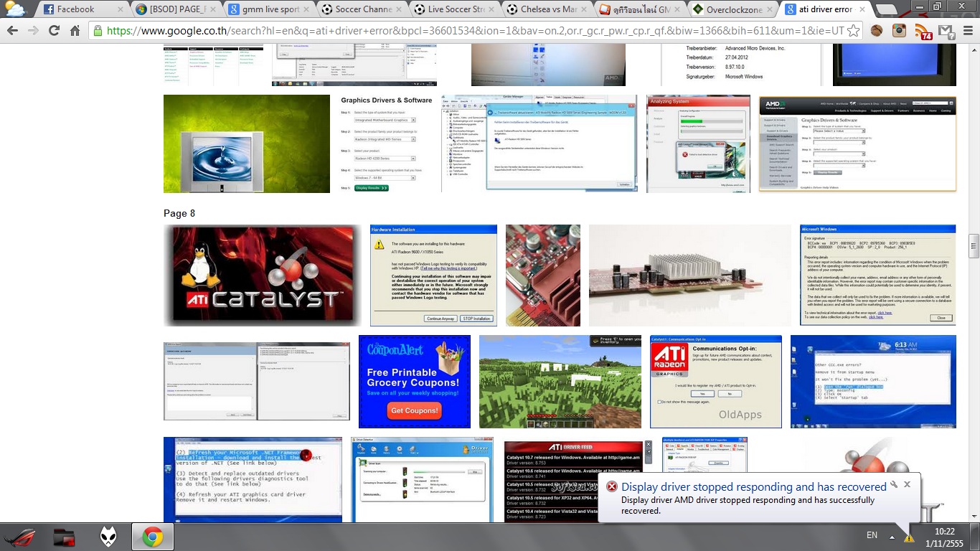Click the green HTTPS padlock icon
Viewport: 980px width, 551px height.
click(x=98, y=31)
